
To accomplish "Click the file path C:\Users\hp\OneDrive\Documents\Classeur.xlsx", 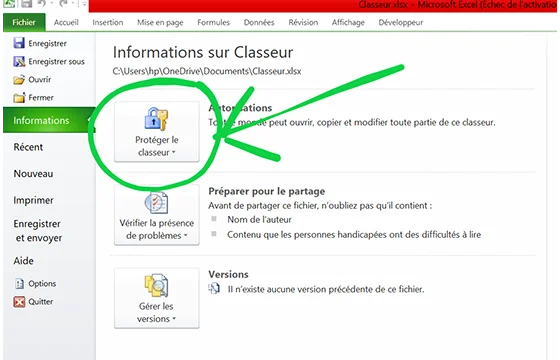I will pos(207,71).
